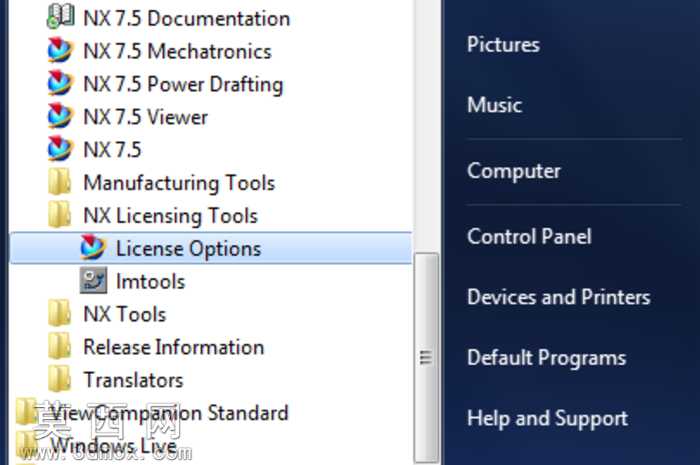Click the NX 7.5 Documentation book icon

tap(60, 16)
